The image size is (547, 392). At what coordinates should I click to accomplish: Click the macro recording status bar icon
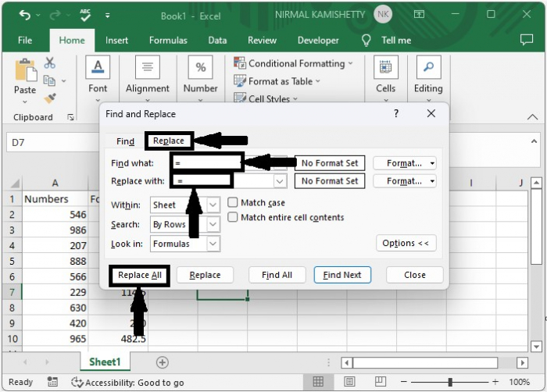52,382
